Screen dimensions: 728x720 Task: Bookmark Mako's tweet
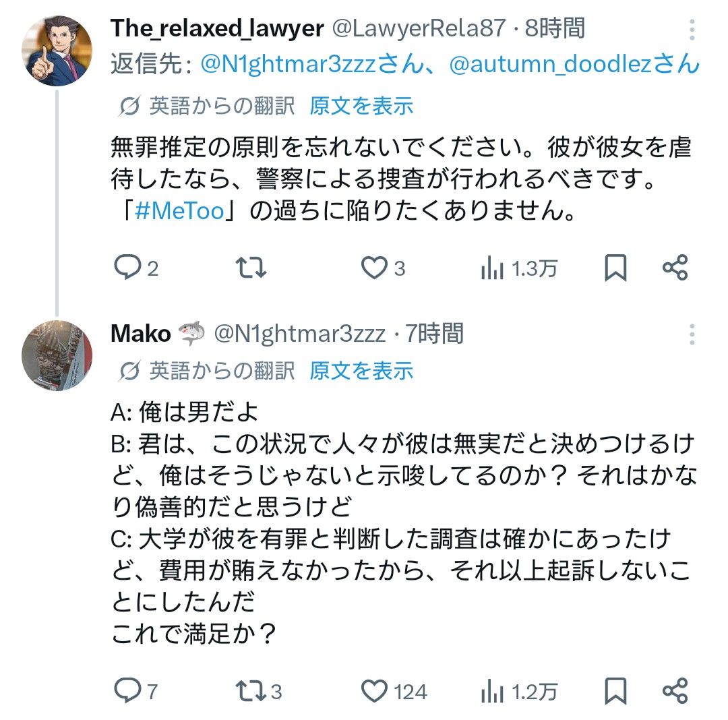615,691
